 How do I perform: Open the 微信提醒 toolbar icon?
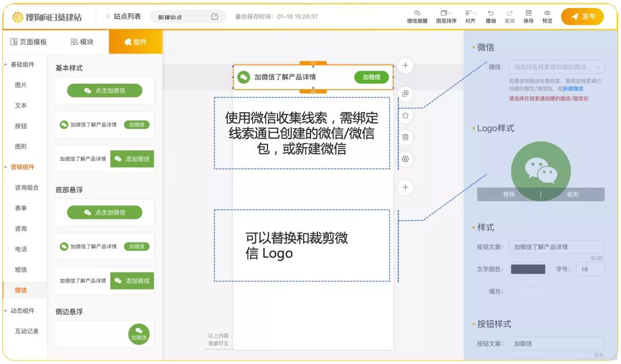[417, 17]
